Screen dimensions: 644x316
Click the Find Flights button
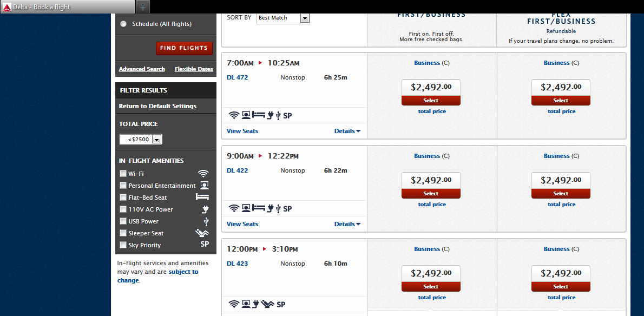184,48
